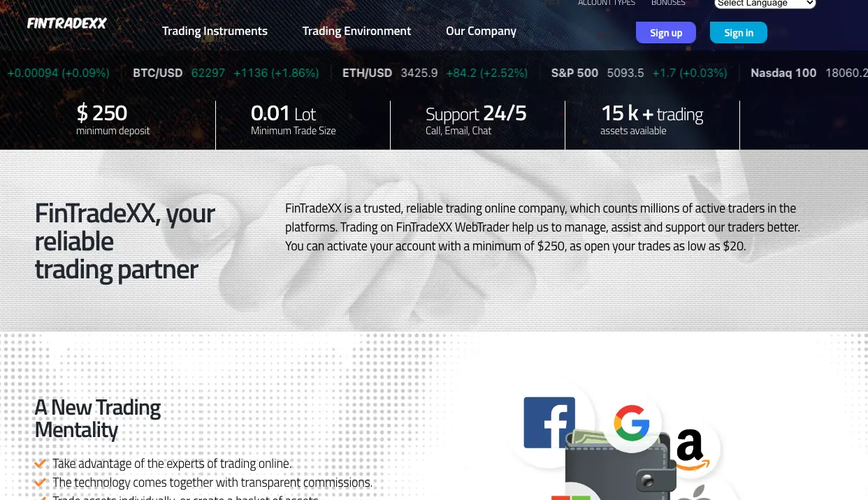Click the Sign up button
The image size is (868, 500).
pyautogui.click(x=666, y=33)
